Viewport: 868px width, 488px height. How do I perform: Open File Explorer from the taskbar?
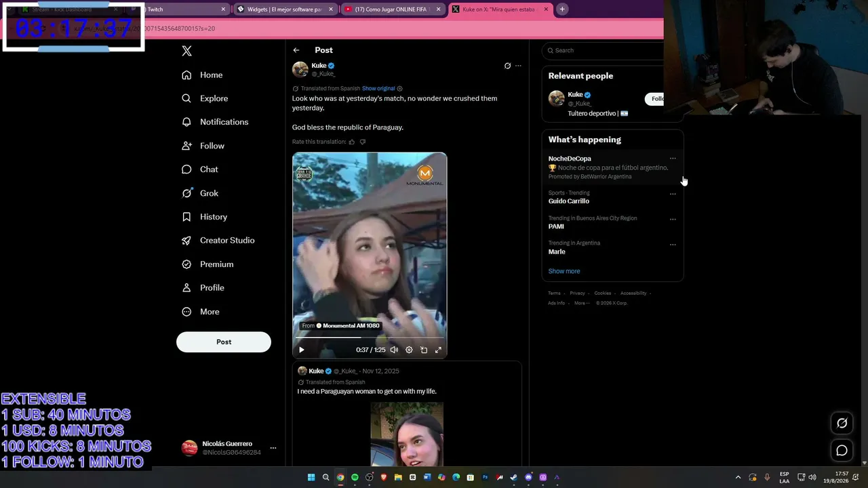point(398,477)
